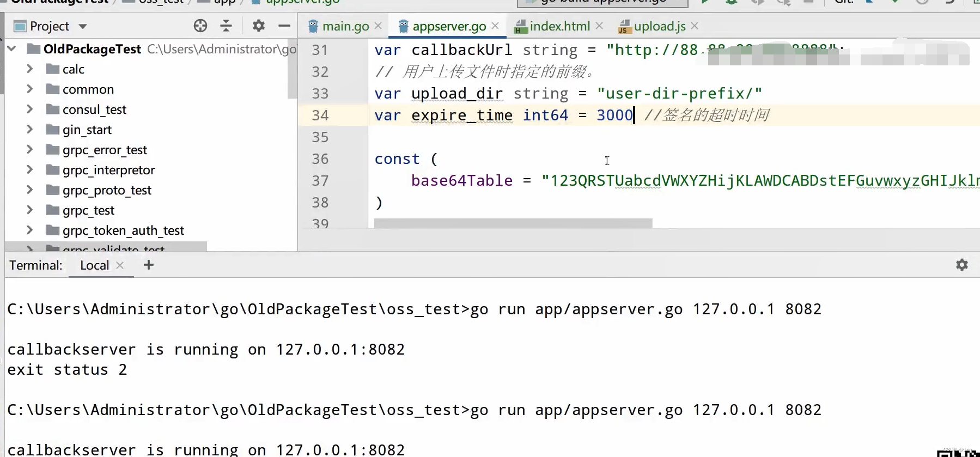Viewport: 980px width, 457px height.
Task: Place caret on expire_time variable name
Action: click(461, 115)
